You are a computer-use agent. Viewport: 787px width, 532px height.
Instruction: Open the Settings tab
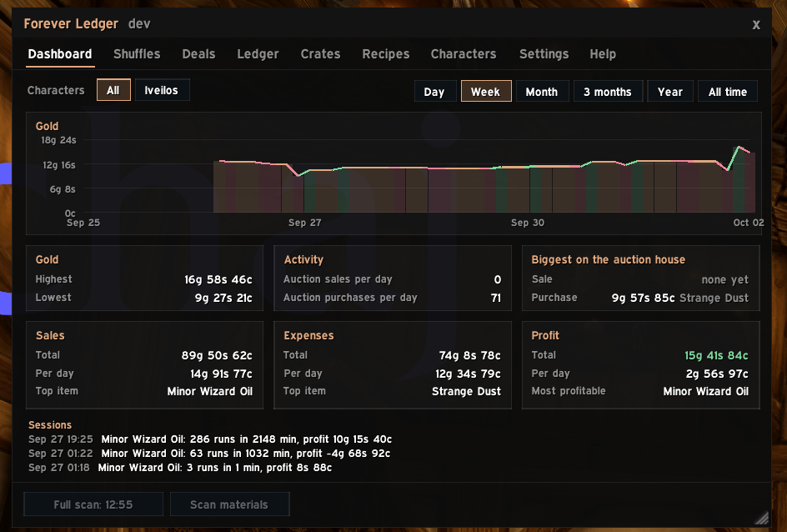coord(544,54)
